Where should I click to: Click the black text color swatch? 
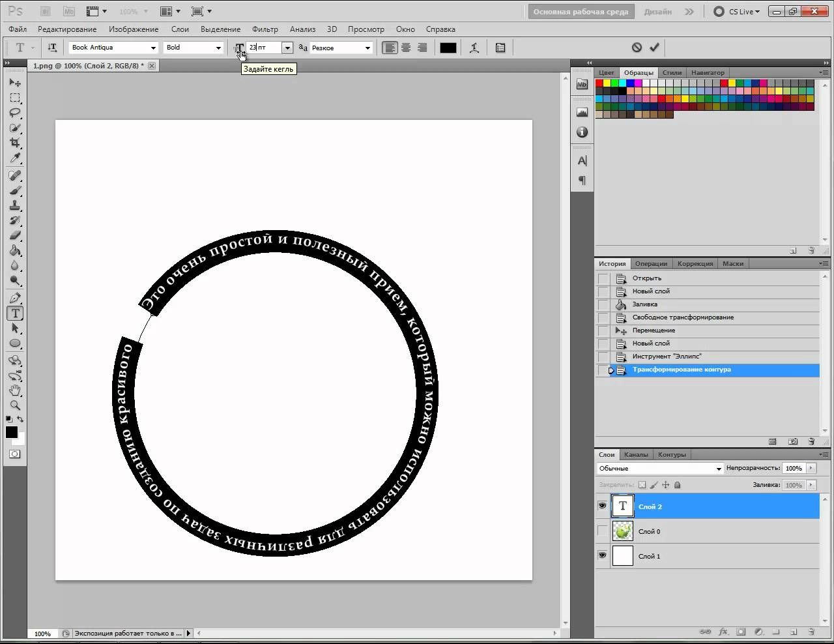[x=448, y=48]
